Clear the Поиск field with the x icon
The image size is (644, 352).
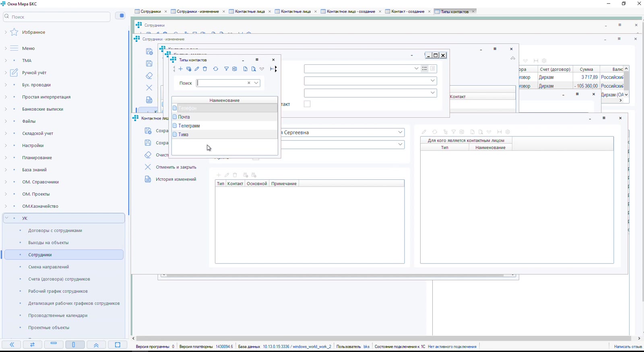click(x=249, y=83)
